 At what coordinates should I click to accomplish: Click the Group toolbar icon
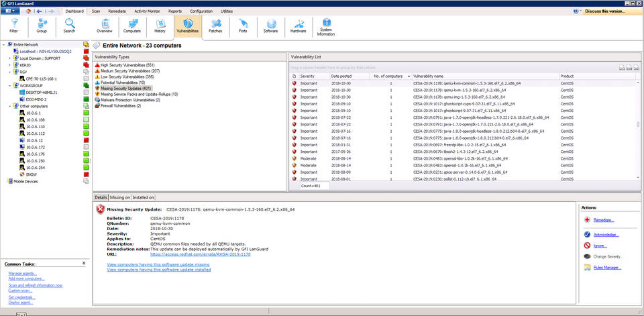pos(42,25)
